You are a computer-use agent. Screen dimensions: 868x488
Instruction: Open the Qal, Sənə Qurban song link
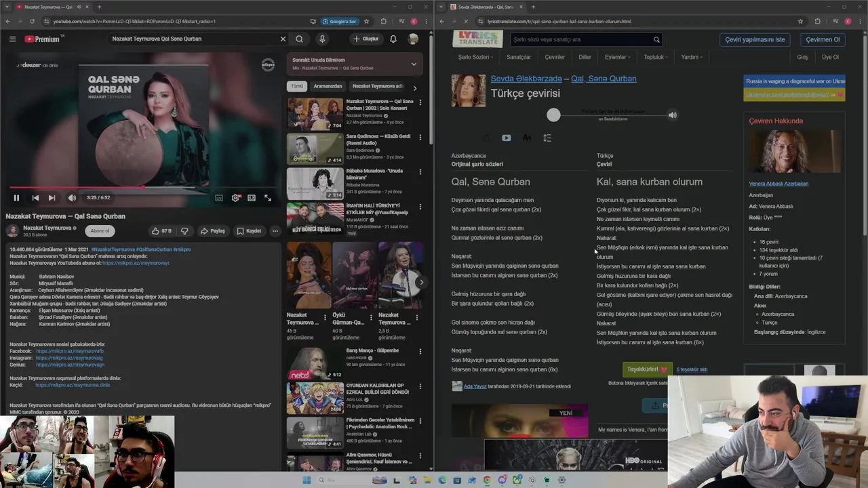(x=604, y=79)
